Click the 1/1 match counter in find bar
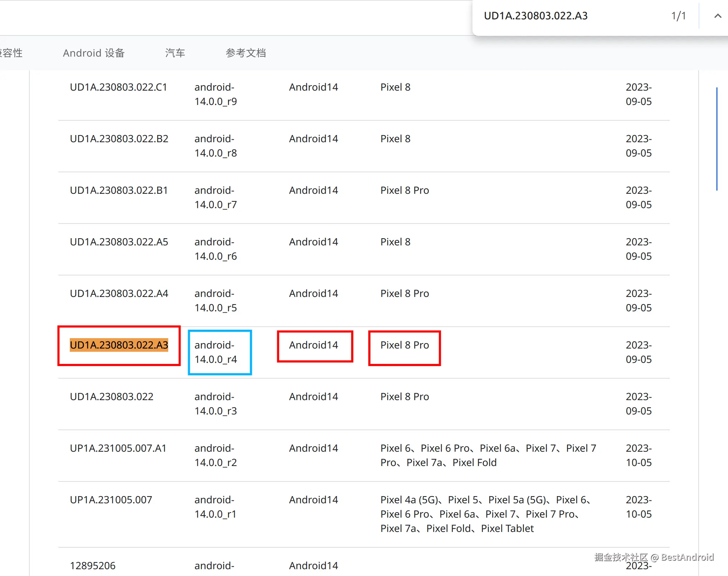Screen dimensions: 728x576 coord(678,16)
